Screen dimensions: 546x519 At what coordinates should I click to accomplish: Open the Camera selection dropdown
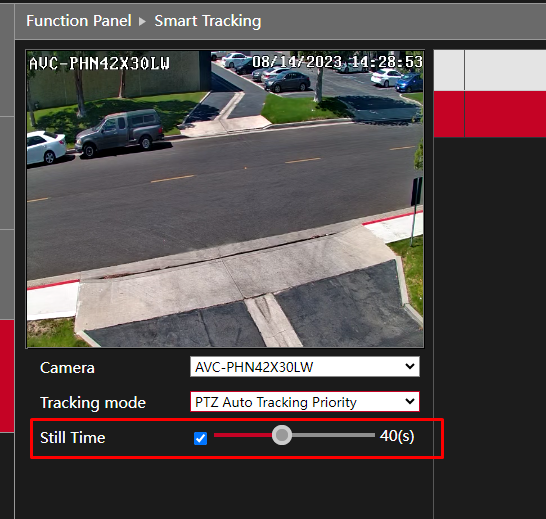click(x=305, y=366)
